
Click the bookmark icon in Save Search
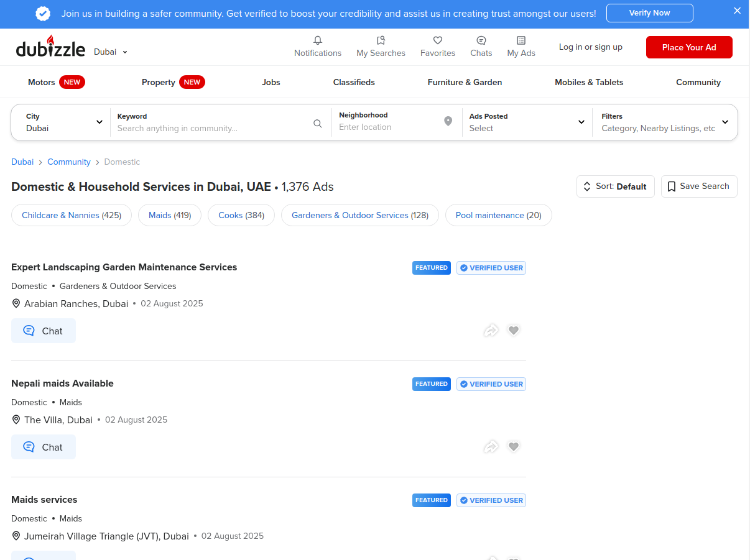pyautogui.click(x=672, y=186)
